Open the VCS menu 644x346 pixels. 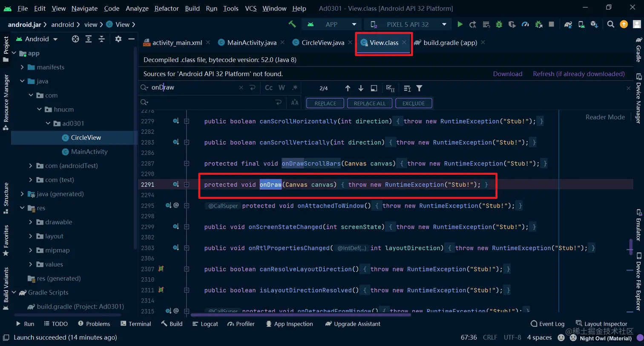[x=250, y=8]
